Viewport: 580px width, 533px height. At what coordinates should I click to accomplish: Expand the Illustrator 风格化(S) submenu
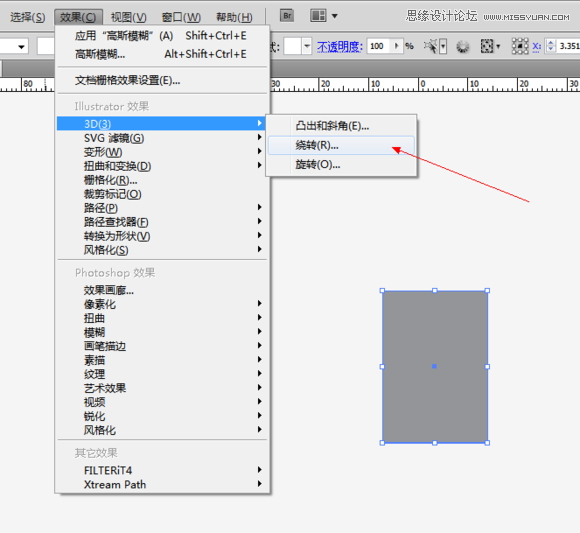coord(162,250)
